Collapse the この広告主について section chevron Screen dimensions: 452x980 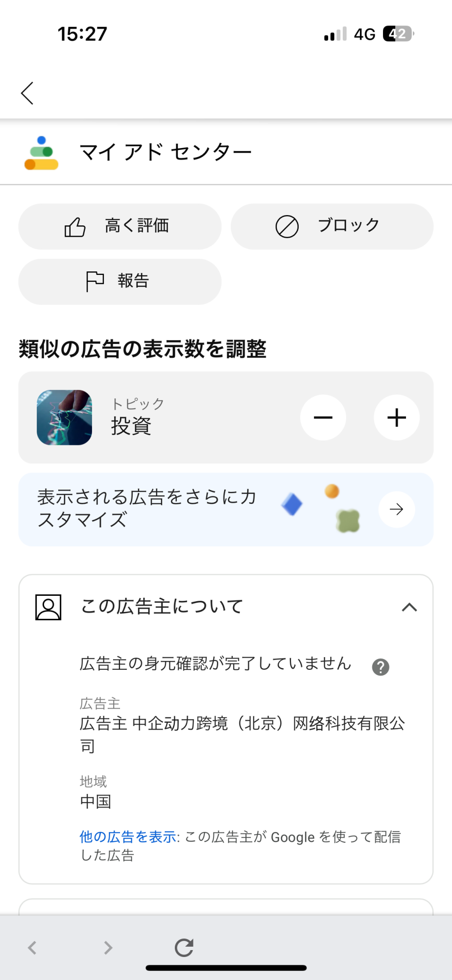[409, 608]
